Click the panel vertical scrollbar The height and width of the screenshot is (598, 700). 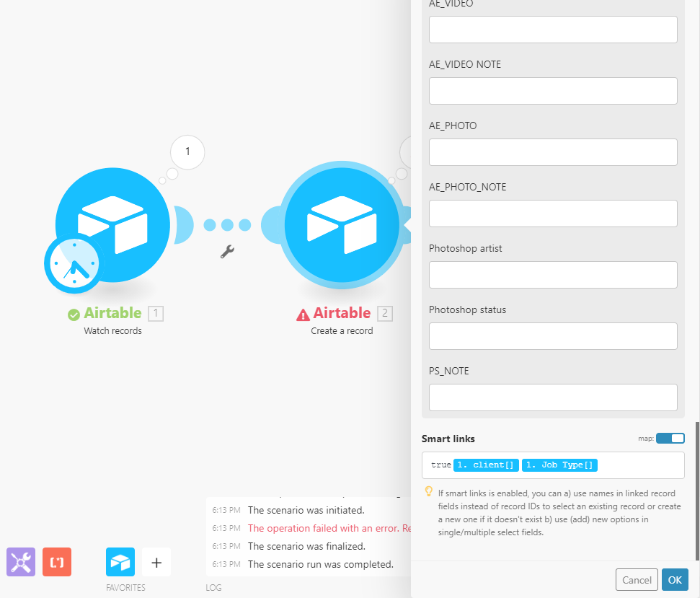(697, 491)
